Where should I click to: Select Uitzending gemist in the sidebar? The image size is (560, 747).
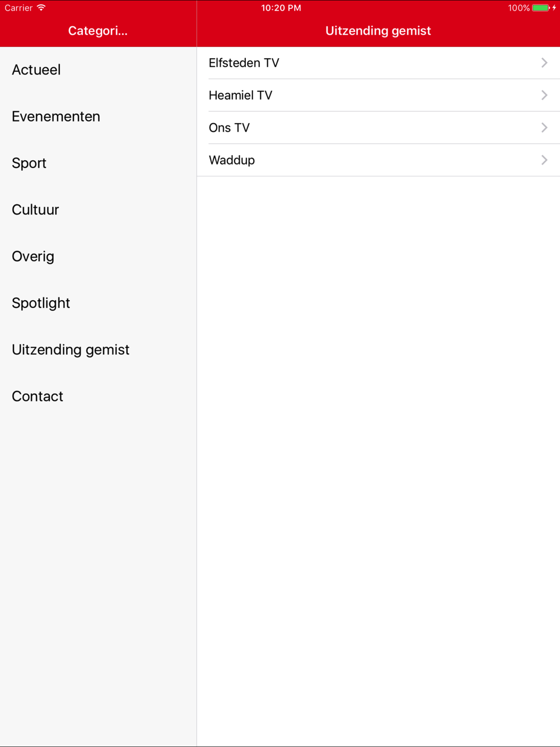pos(98,349)
